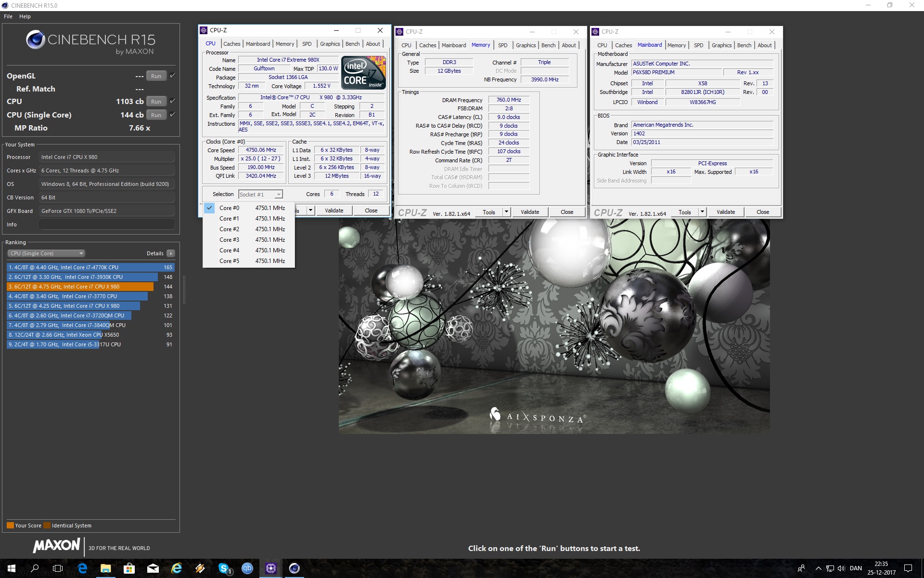Open Task View from the taskbar
Viewport: 924px width, 578px height.
click(58, 568)
